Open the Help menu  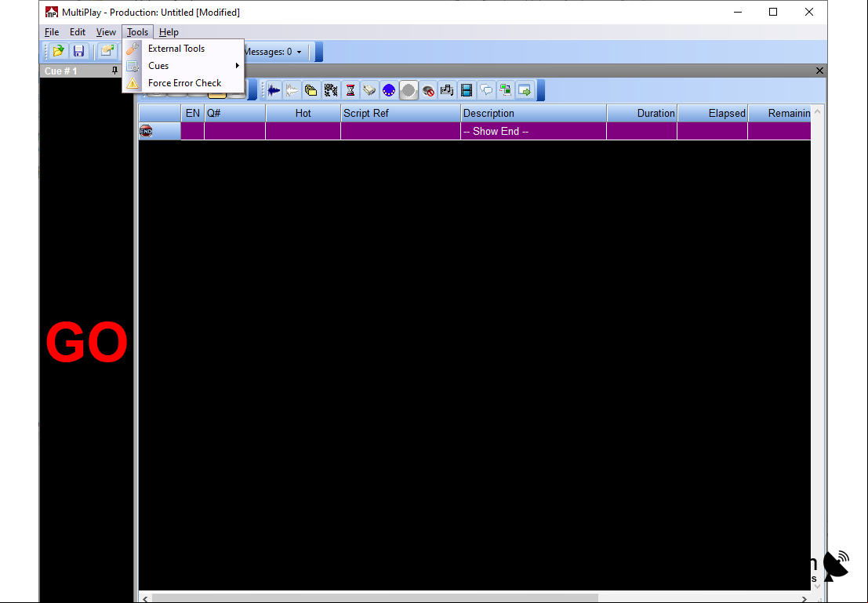[169, 32]
